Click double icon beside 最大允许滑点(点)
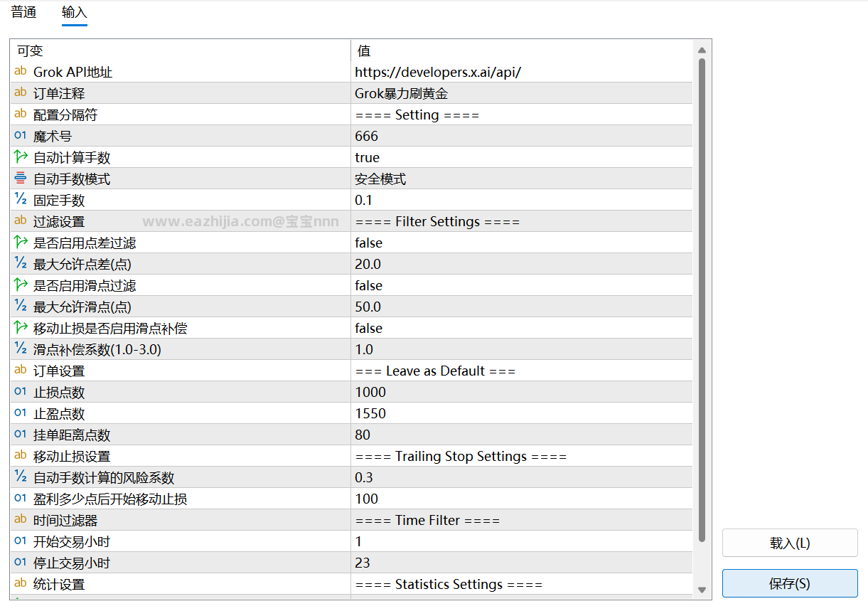This screenshot has width=868, height=616. [20, 307]
